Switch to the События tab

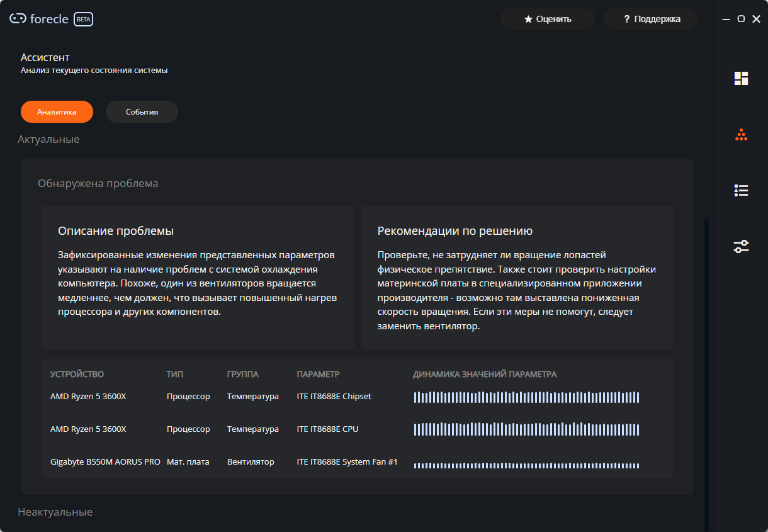142,112
